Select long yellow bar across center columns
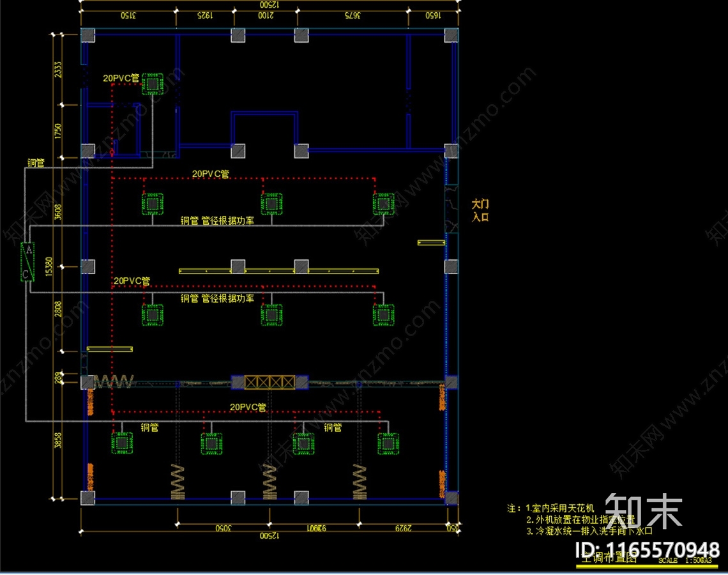The width and height of the screenshot is (728, 575). [278, 271]
